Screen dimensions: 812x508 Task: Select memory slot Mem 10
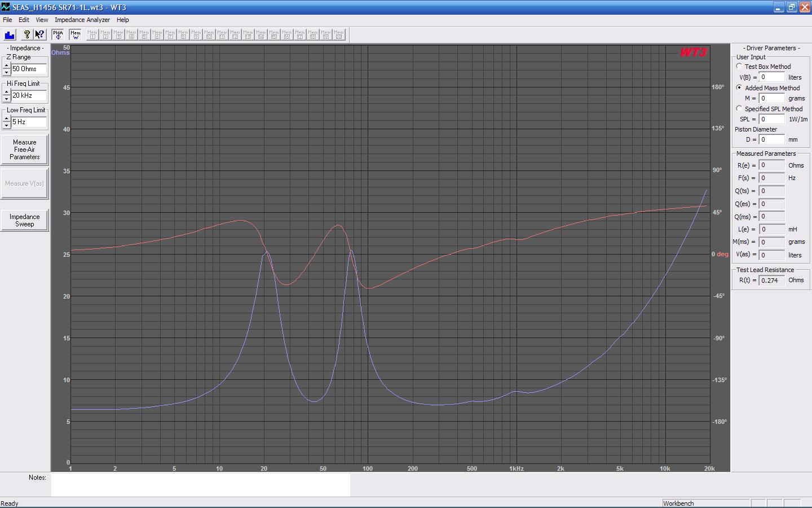209,34
